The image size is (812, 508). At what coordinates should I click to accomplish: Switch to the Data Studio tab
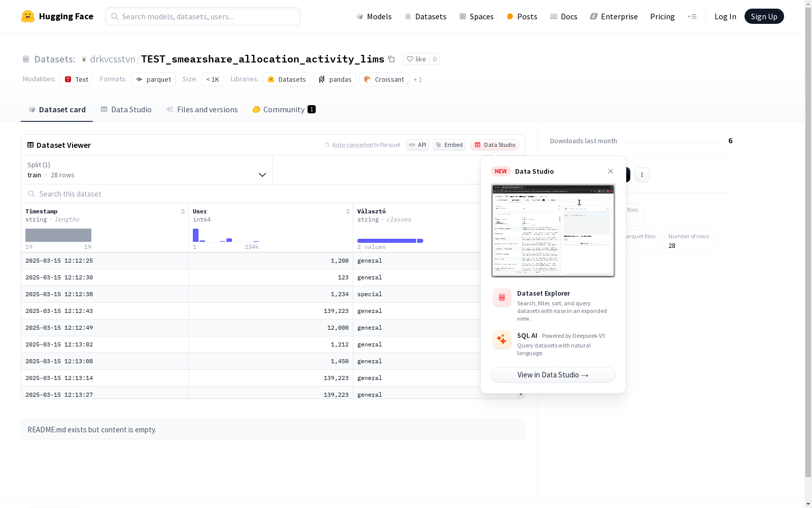126,109
